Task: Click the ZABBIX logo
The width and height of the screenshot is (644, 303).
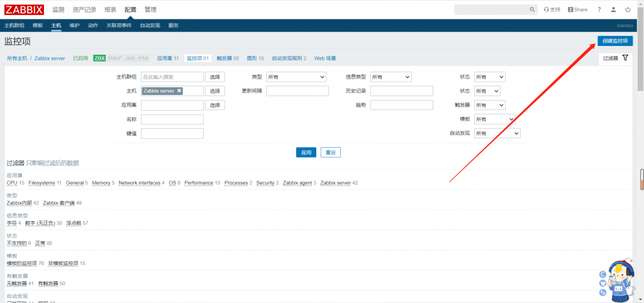Action: [25, 9]
